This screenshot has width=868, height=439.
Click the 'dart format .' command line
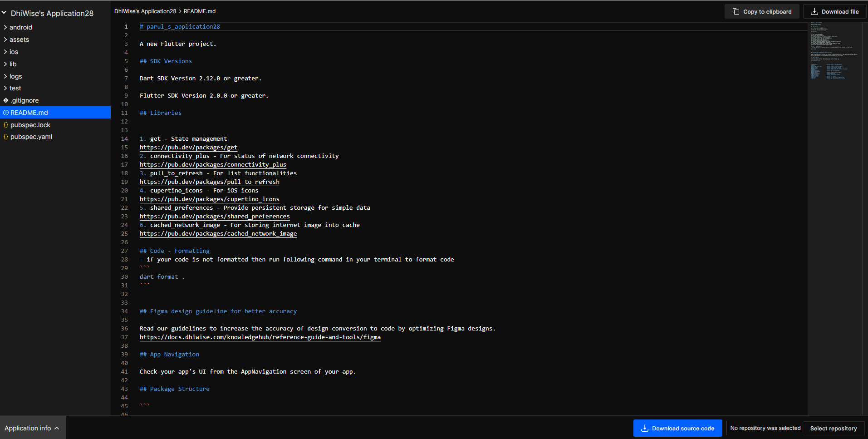[x=162, y=277]
